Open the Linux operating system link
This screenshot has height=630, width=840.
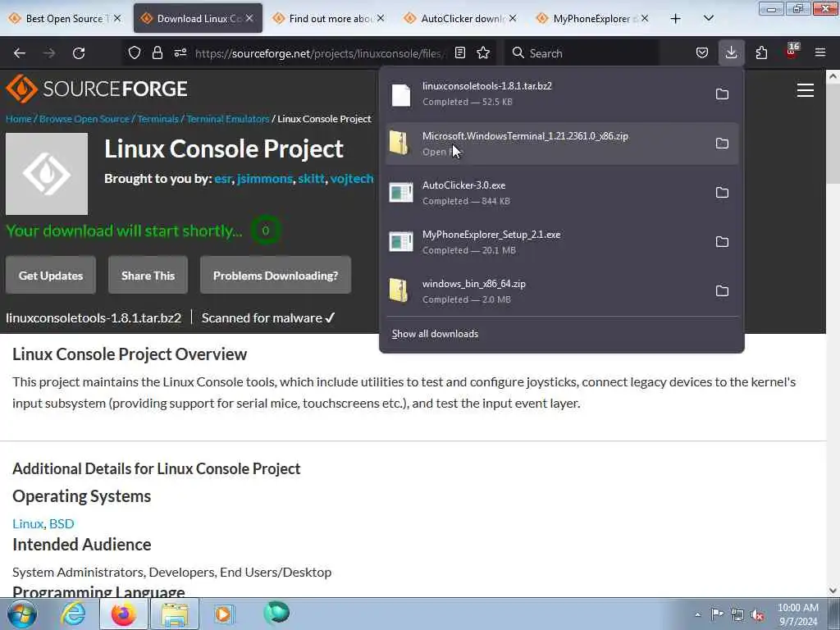click(x=28, y=523)
